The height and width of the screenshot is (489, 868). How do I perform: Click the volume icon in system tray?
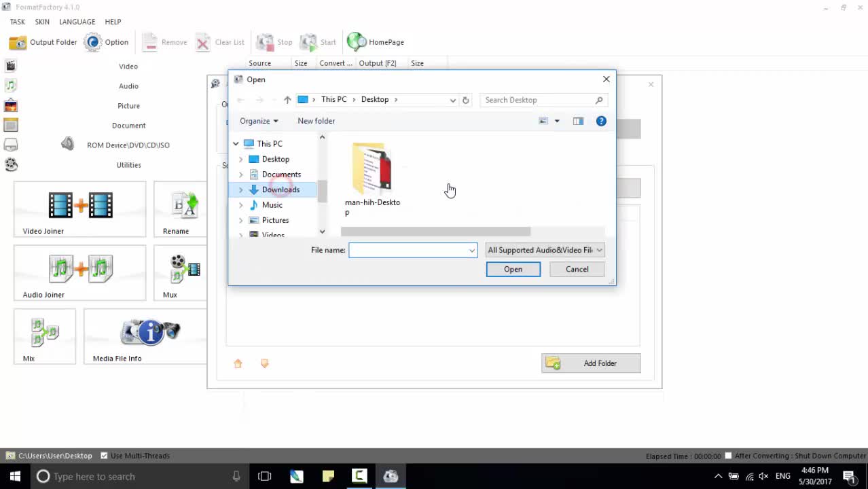tap(763, 476)
